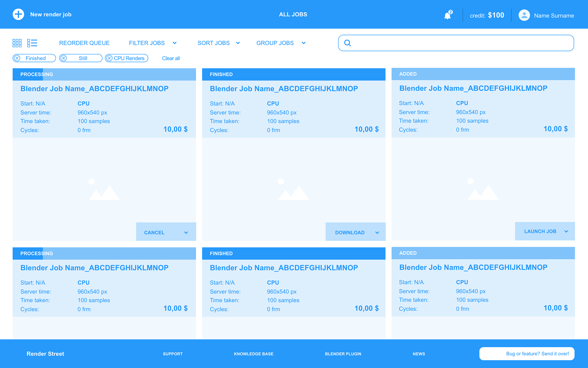
Task: Remove the Finished filter chip
Action: pyautogui.click(x=17, y=58)
